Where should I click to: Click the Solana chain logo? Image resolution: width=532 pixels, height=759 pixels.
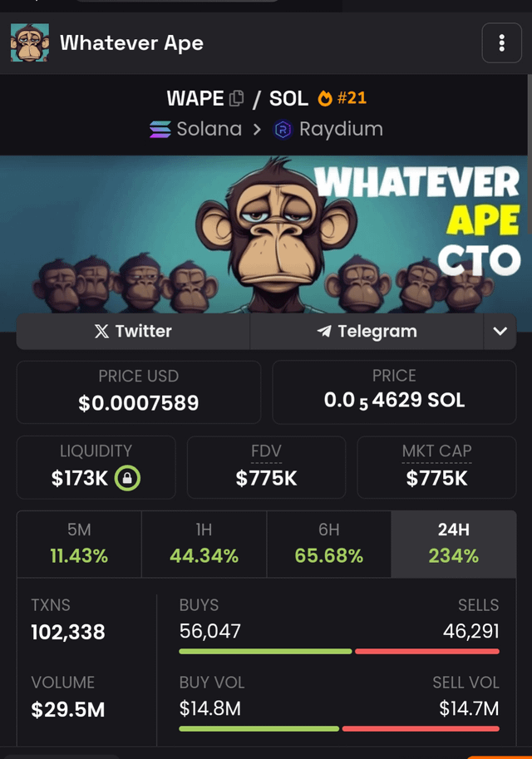(160, 129)
